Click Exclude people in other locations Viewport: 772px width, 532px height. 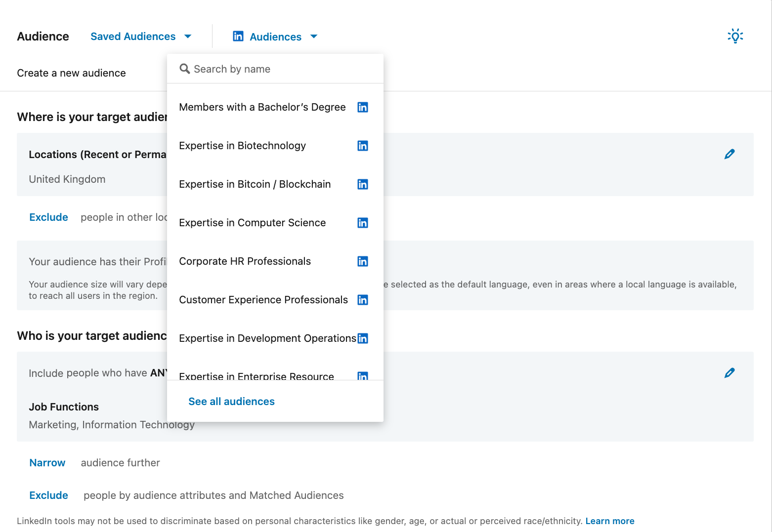point(48,217)
